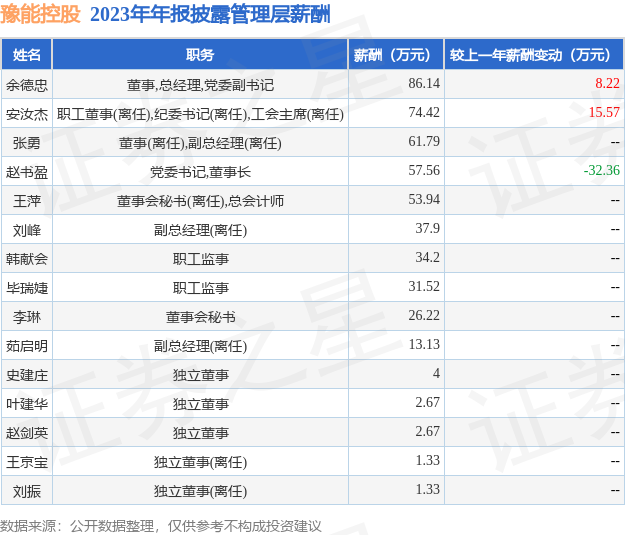625x535 pixels.
Task: Click the name cell 余德忠
Action: (27, 85)
